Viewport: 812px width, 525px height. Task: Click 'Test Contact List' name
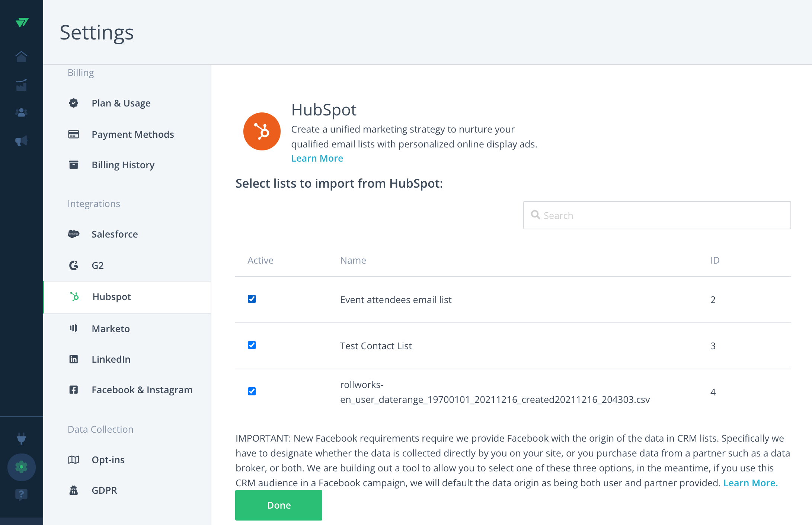pyautogui.click(x=376, y=346)
